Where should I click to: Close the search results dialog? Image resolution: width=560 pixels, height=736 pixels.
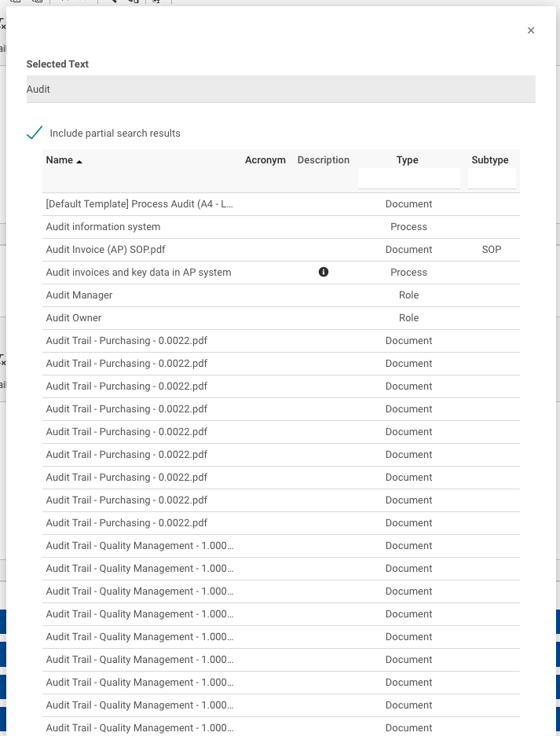pyautogui.click(x=531, y=31)
